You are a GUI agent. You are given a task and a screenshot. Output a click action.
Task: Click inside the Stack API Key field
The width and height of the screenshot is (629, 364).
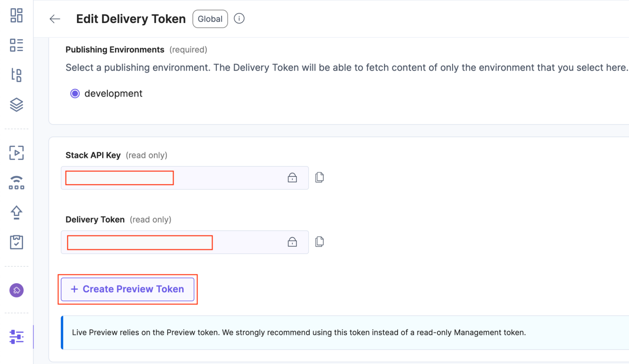tap(185, 178)
